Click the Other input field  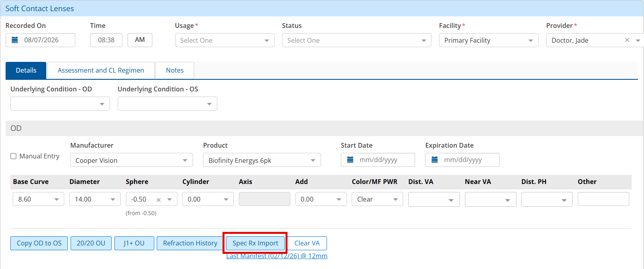coord(603,199)
